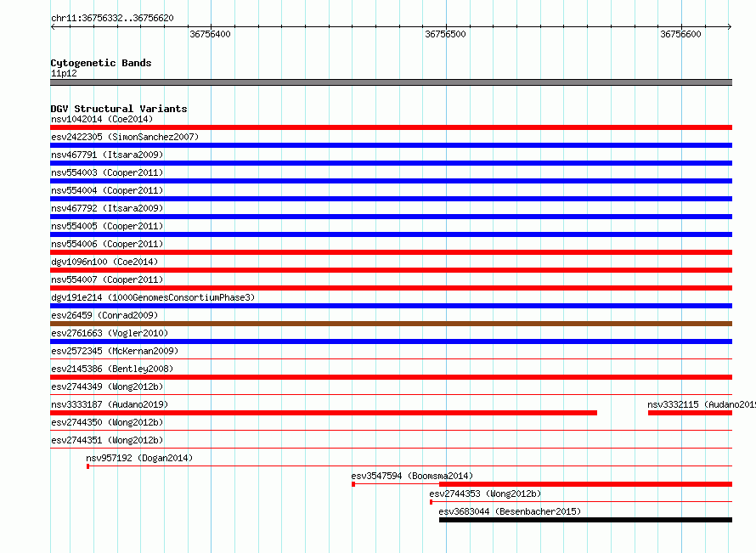Select the blue bar of esv2761663
The height and width of the screenshot is (553, 756).
(x=391, y=341)
